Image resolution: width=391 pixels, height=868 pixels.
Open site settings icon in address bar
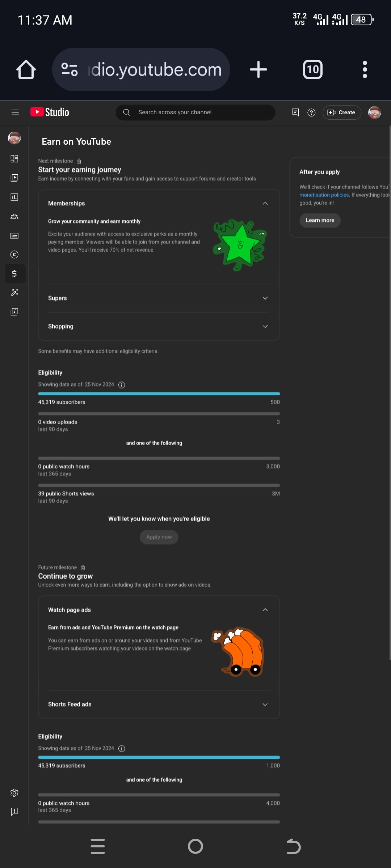(70, 69)
